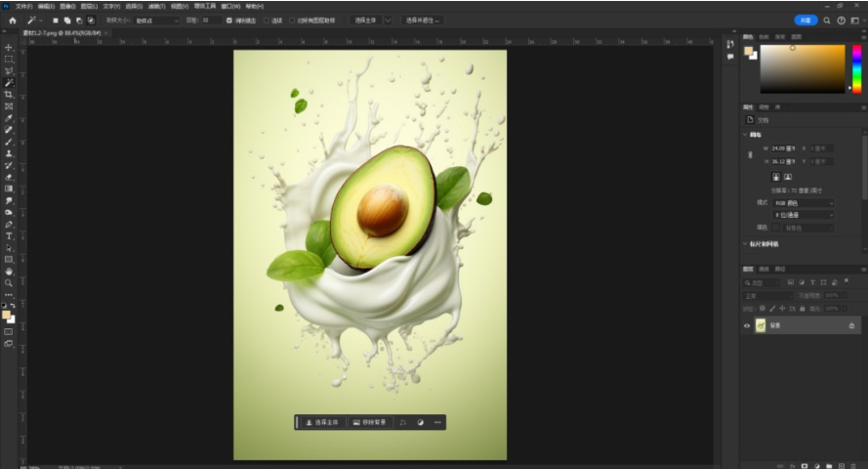The height and width of the screenshot is (469, 868).
Task: Click the rainbow hue slider in Color panel
Action: click(856, 68)
